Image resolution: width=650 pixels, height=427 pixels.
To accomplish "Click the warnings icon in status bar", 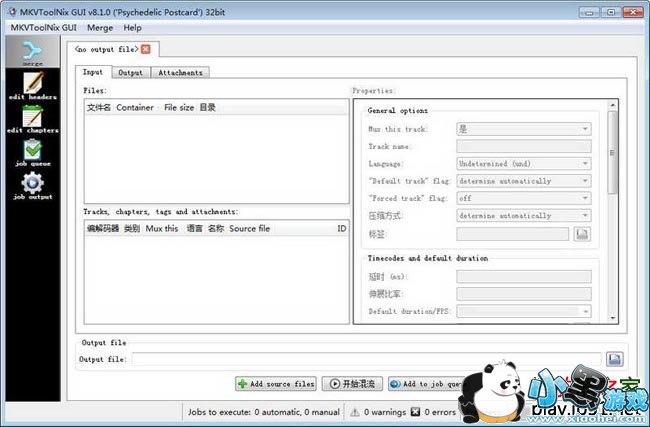I will 355,412.
